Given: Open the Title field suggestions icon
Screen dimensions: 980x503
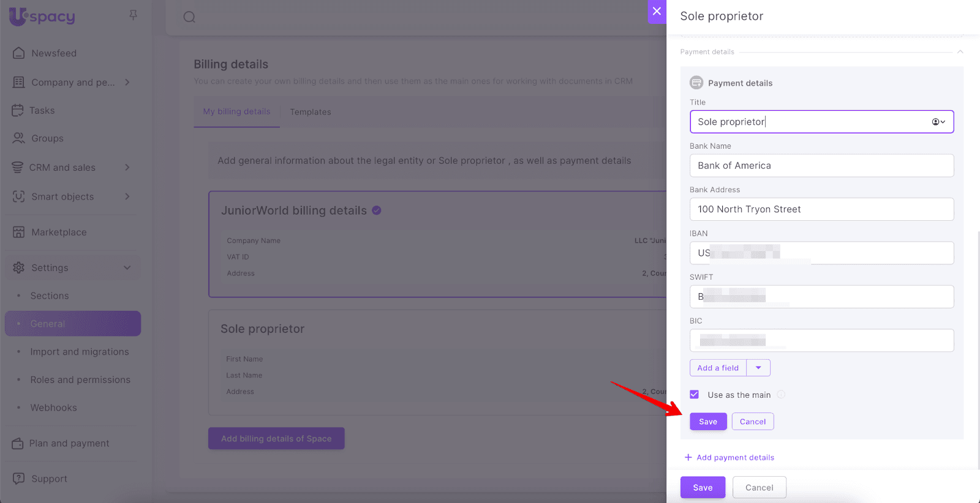Looking at the screenshot, I should (x=938, y=122).
